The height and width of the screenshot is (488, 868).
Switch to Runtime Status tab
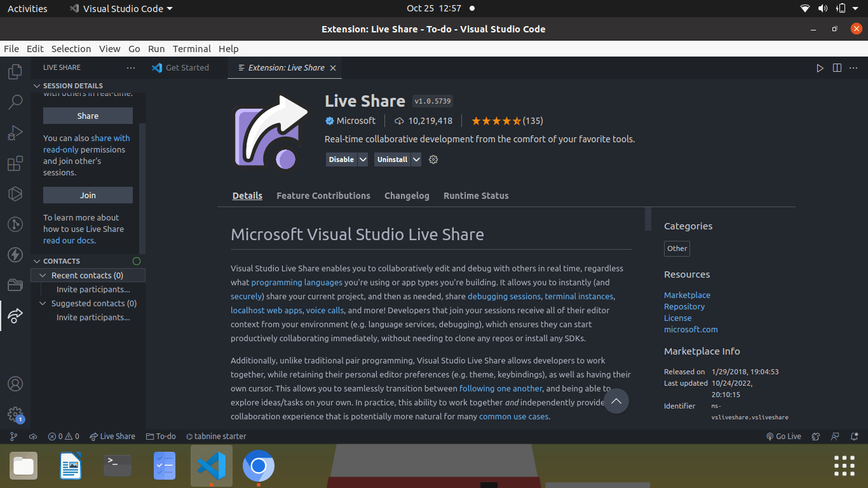pyautogui.click(x=476, y=196)
